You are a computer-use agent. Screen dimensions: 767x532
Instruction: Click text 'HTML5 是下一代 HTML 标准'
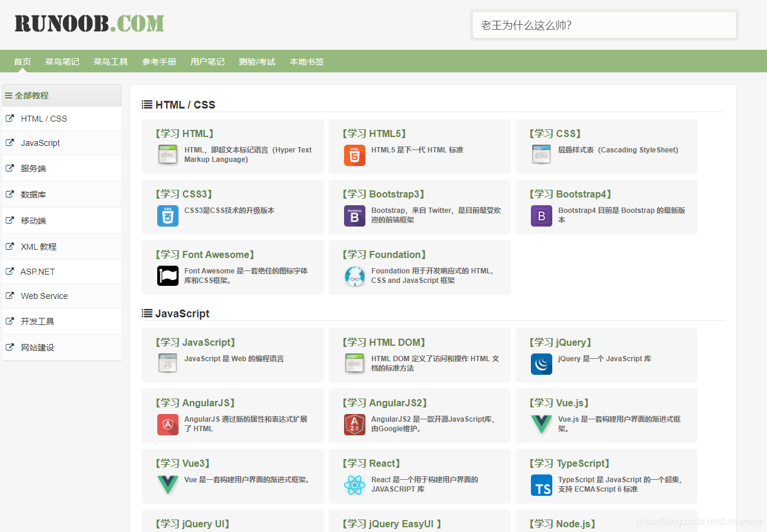coord(417,150)
